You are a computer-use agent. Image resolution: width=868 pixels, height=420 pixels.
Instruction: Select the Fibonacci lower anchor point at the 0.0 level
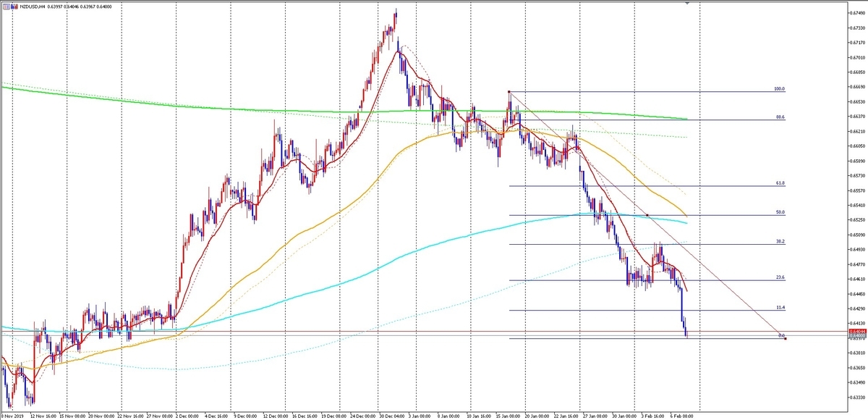pyautogui.click(x=786, y=338)
